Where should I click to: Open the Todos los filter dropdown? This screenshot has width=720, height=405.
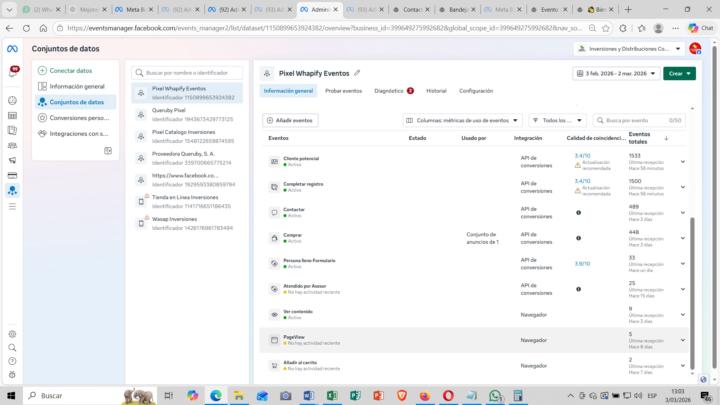pos(557,120)
